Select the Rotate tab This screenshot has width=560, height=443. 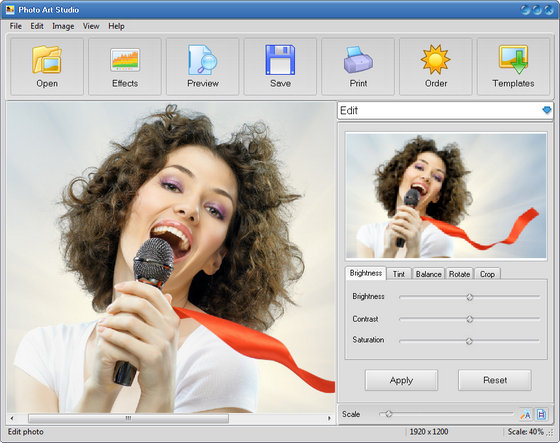(x=459, y=274)
